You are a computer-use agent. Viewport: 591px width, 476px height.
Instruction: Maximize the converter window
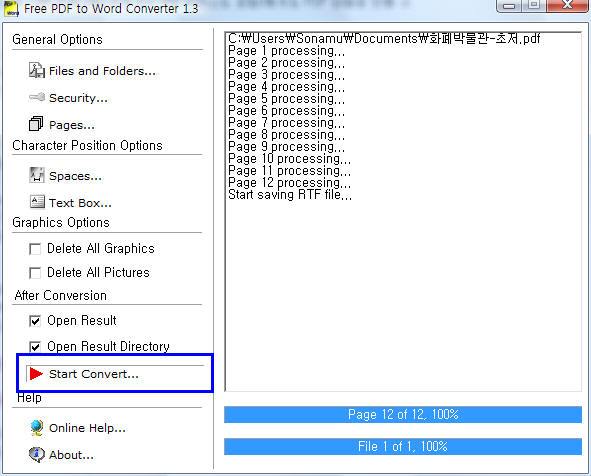point(533,5)
